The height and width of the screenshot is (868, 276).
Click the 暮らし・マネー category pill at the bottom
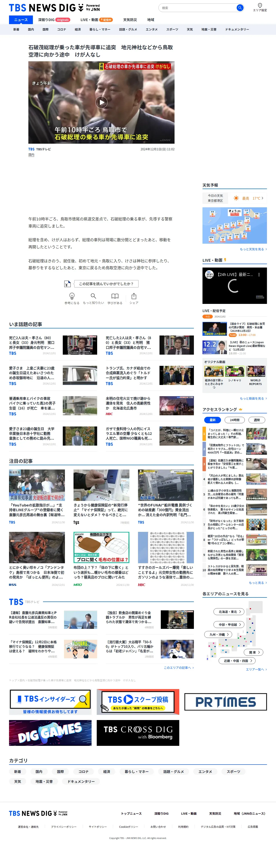(136, 771)
